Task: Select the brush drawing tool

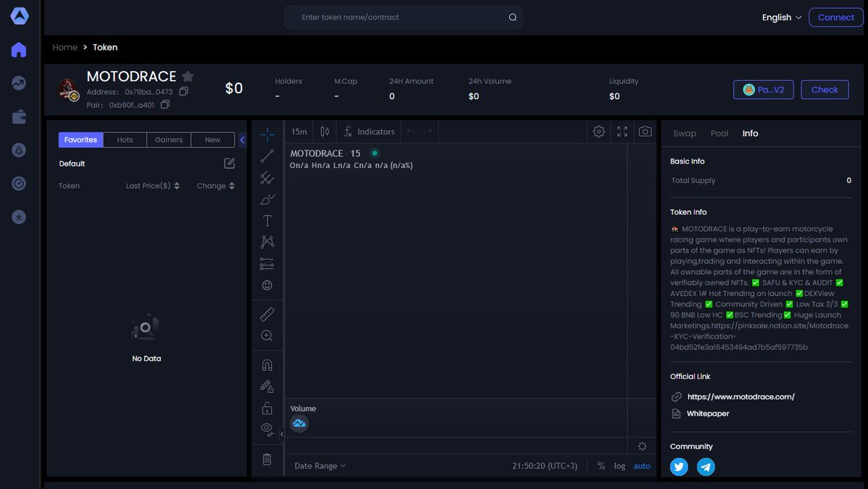Action: (268, 199)
